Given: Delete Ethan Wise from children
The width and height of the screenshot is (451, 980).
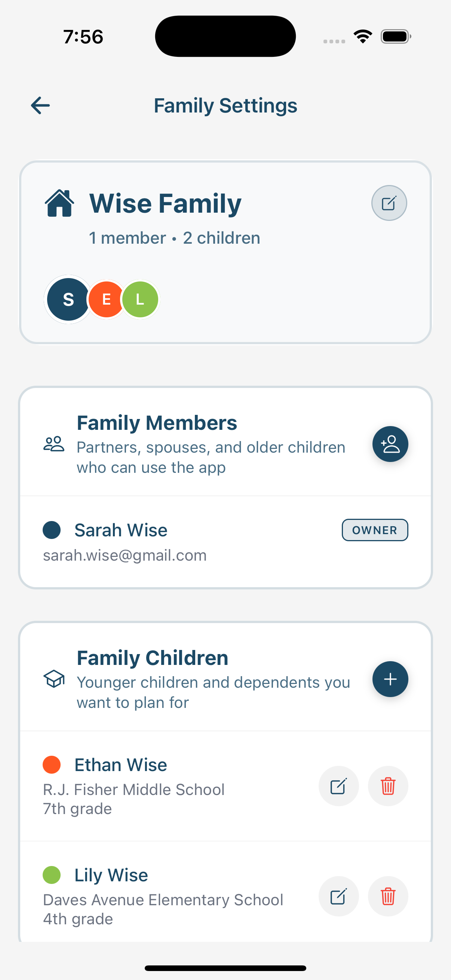Looking at the screenshot, I should pyautogui.click(x=388, y=786).
